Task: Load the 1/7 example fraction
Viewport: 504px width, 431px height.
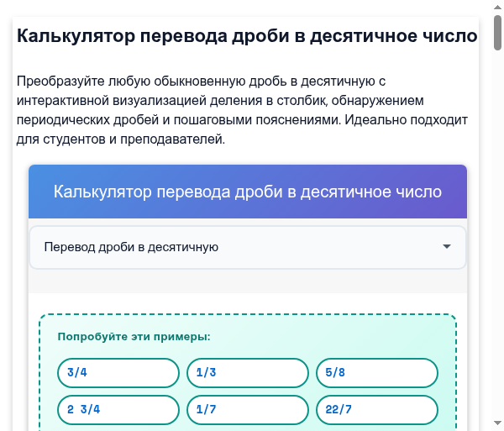Action: pyautogui.click(x=248, y=410)
